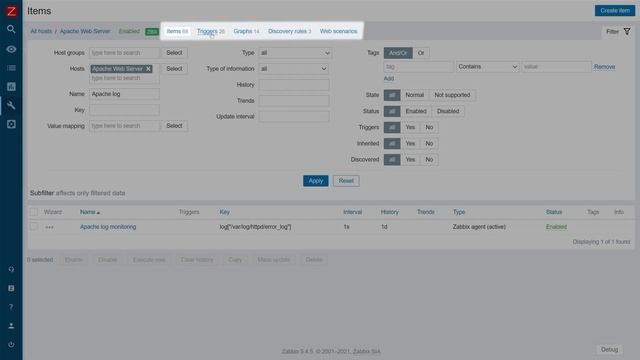Set Triggers filter to Yes

point(410,127)
